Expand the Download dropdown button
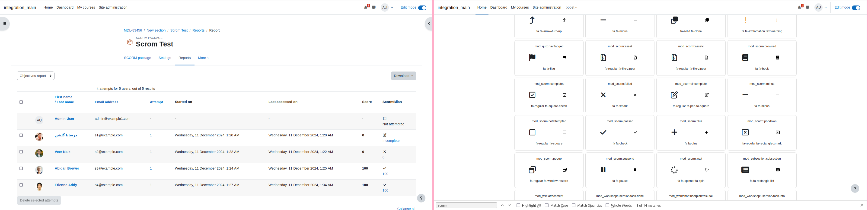The height and width of the screenshot is (210, 868). (403, 76)
